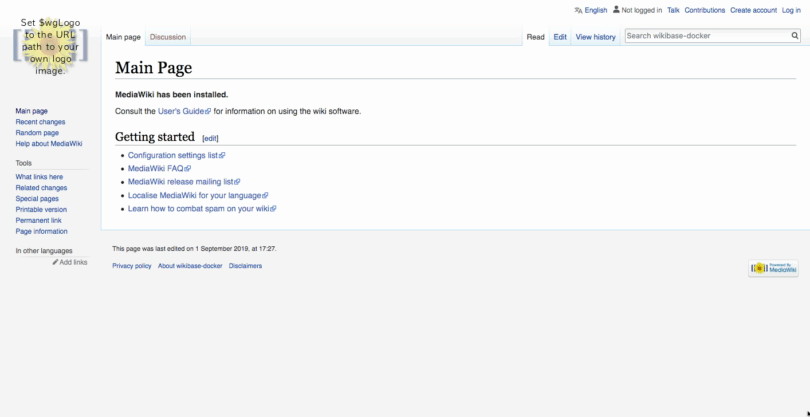This screenshot has width=810, height=417.
Task: Open Disclaimers footer link
Action: click(245, 266)
